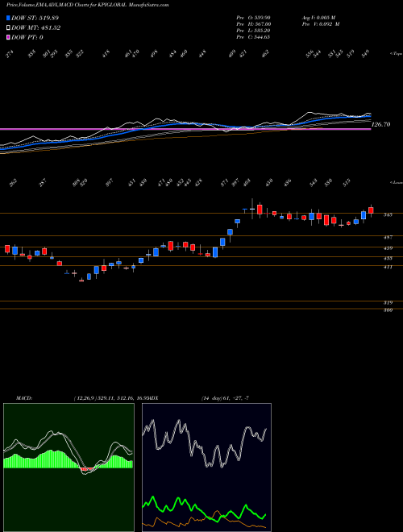Click the ADX (14 day) 61, +27, -7 values
This screenshot has height=532, width=403.
pos(225,397)
